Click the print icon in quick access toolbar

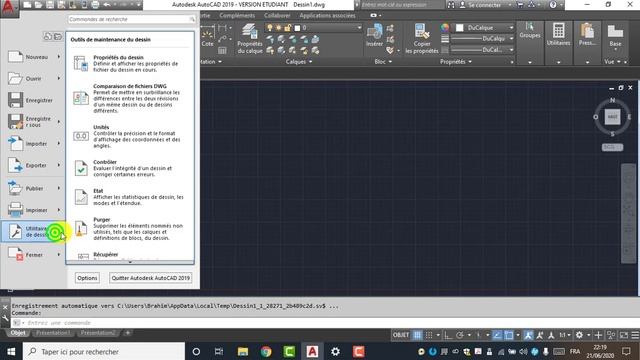95,5
